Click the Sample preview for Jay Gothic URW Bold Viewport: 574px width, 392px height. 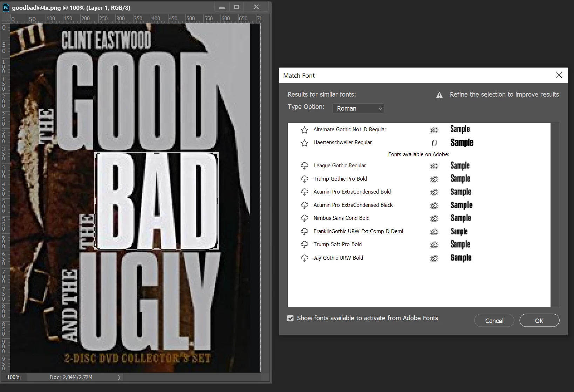tap(461, 258)
